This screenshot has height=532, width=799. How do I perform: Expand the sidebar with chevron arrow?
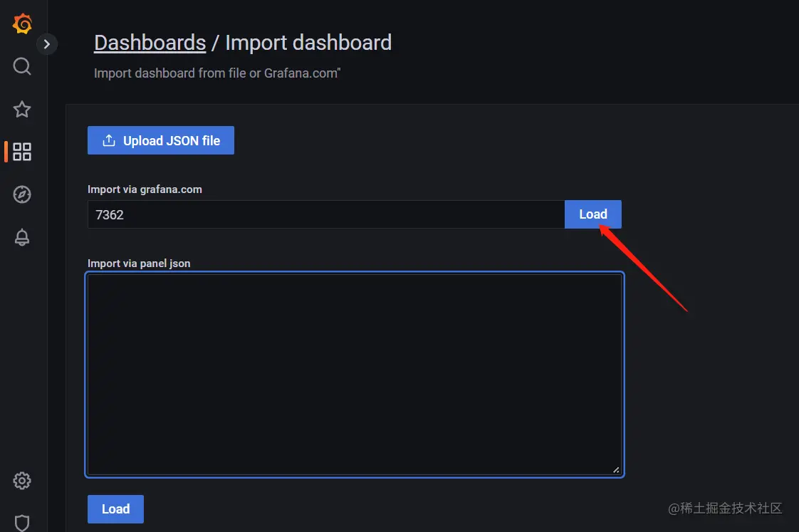47,44
